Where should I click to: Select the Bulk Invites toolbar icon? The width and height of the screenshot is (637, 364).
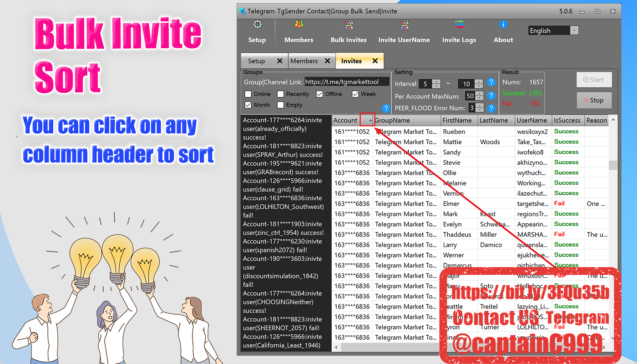point(349,24)
